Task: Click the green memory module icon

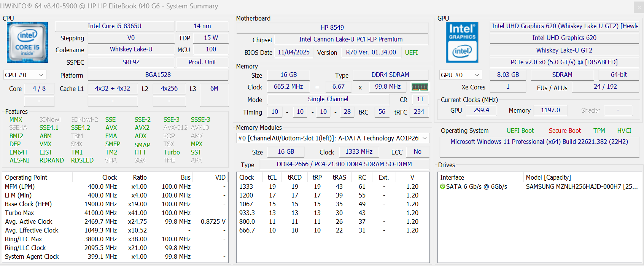Action: coord(420,87)
